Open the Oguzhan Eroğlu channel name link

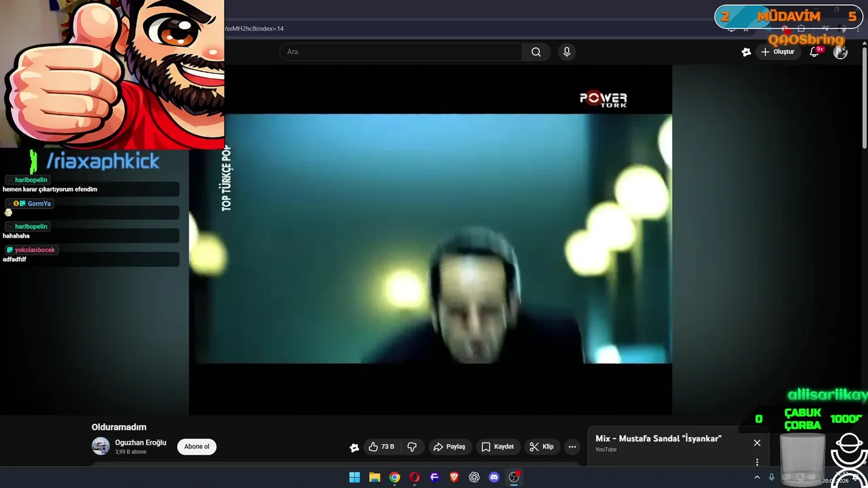[x=140, y=443]
